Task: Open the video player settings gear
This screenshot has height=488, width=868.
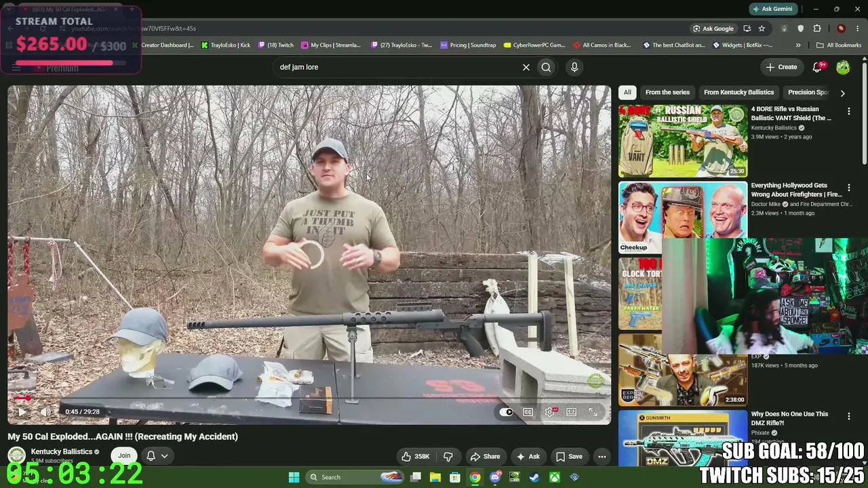Action: [550, 411]
